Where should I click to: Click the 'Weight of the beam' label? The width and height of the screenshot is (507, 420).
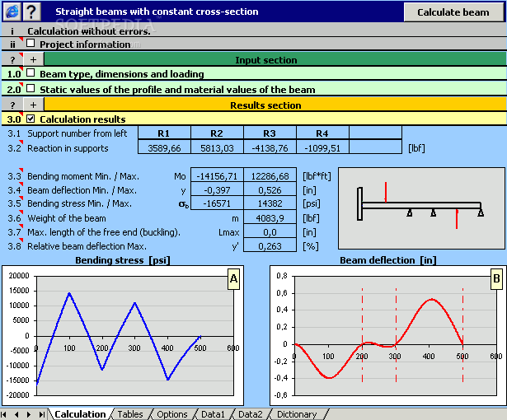click(x=66, y=218)
